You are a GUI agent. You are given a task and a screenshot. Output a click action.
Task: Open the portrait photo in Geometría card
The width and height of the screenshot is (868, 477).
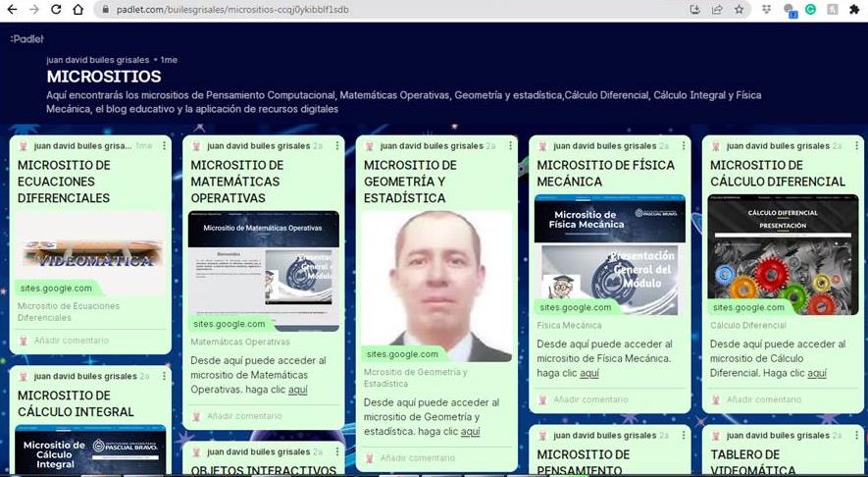click(x=436, y=287)
